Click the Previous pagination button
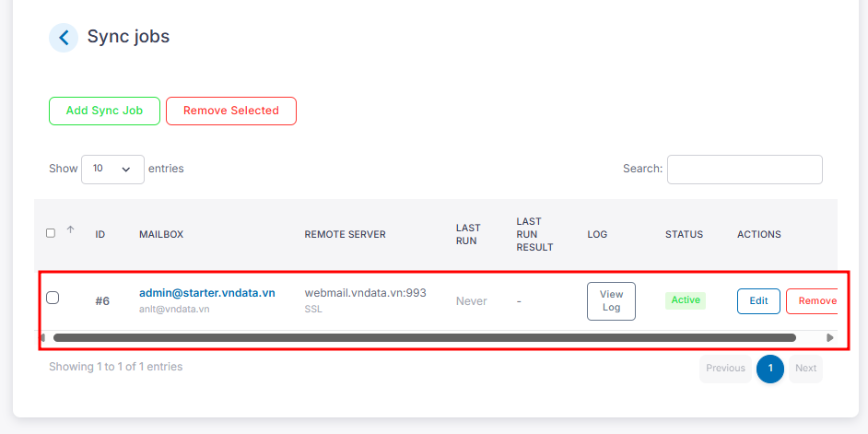868x434 pixels. coord(726,369)
